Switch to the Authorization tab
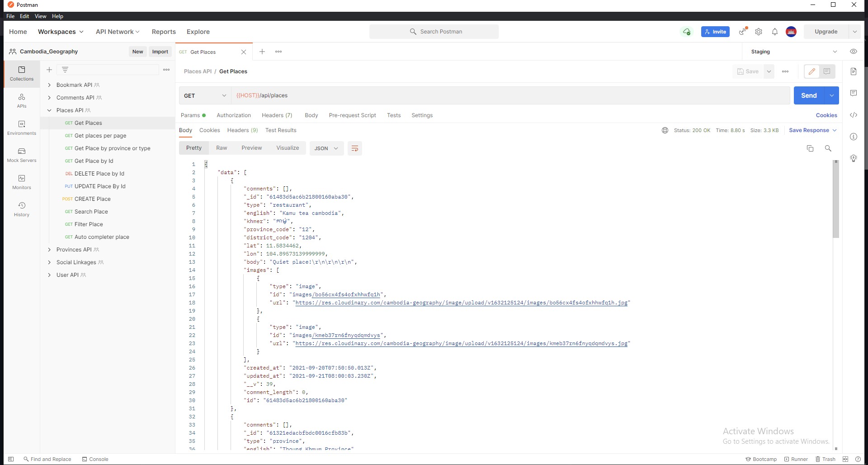This screenshot has height=465, width=868. pos(234,115)
